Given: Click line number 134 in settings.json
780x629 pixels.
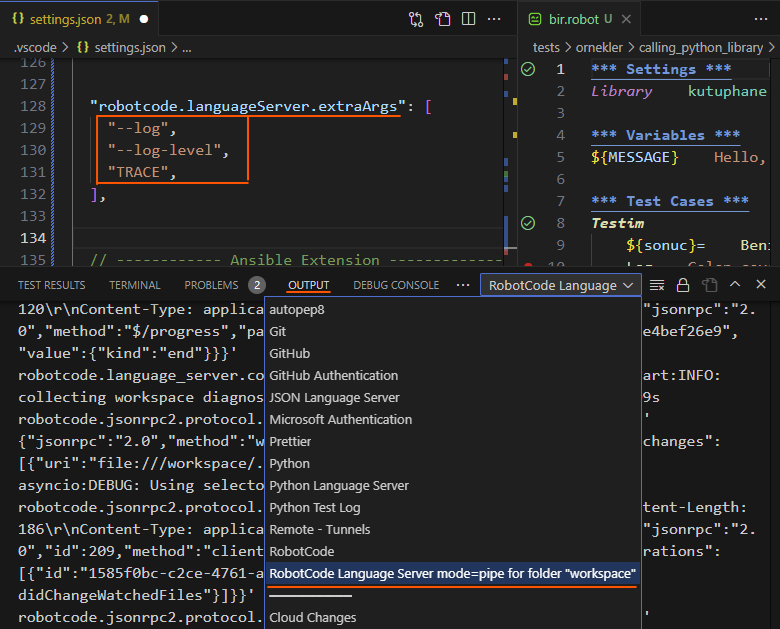Looking at the screenshot, I should pyautogui.click(x=33, y=238).
